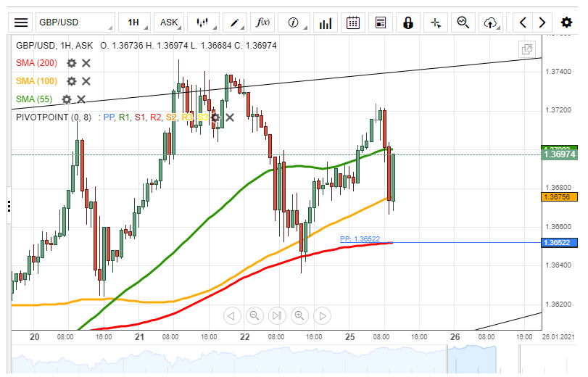Remove the SMA (55) indicator
The height and width of the screenshot is (377, 588).
click(x=81, y=99)
